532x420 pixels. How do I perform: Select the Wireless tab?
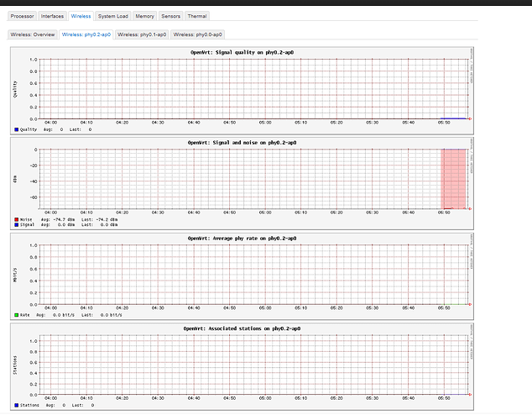click(x=81, y=16)
